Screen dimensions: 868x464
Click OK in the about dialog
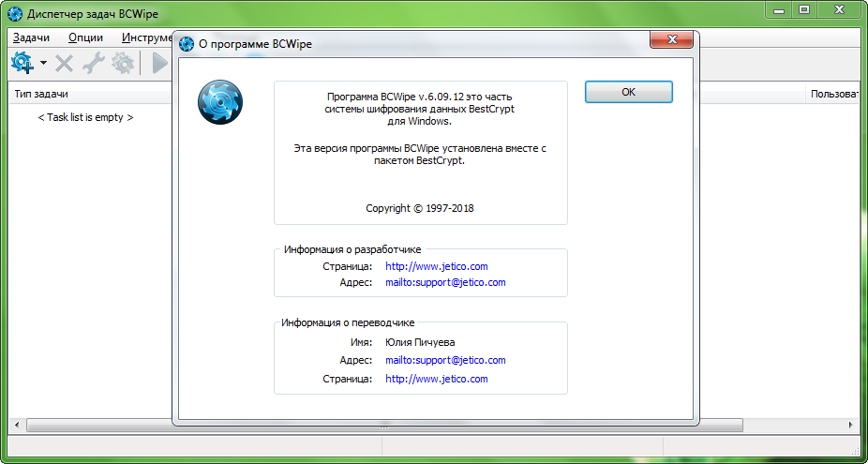(628, 93)
